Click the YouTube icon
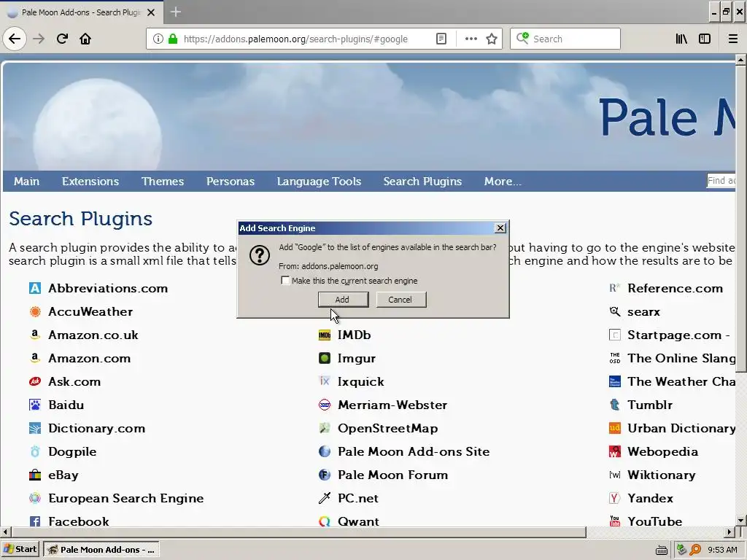Image resolution: width=747 pixels, height=560 pixels. click(614, 521)
